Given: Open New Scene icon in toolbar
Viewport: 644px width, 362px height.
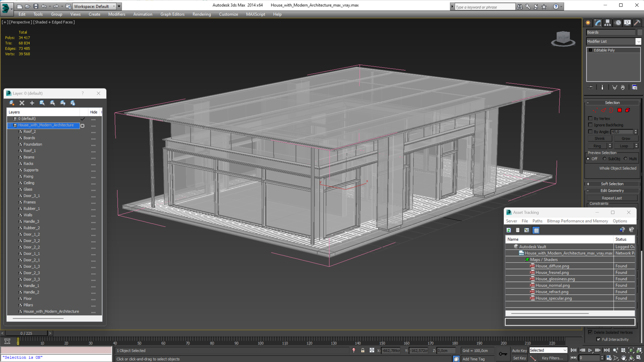Looking at the screenshot, I should (19, 6).
